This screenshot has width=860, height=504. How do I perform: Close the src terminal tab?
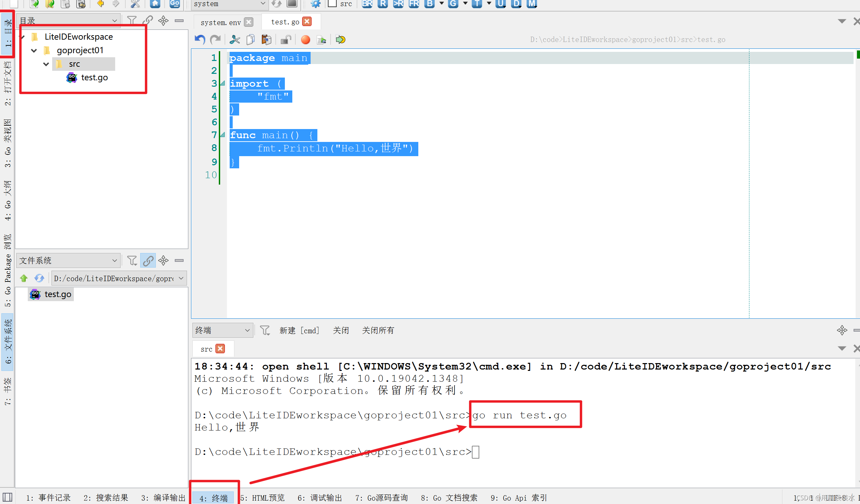click(x=221, y=349)
